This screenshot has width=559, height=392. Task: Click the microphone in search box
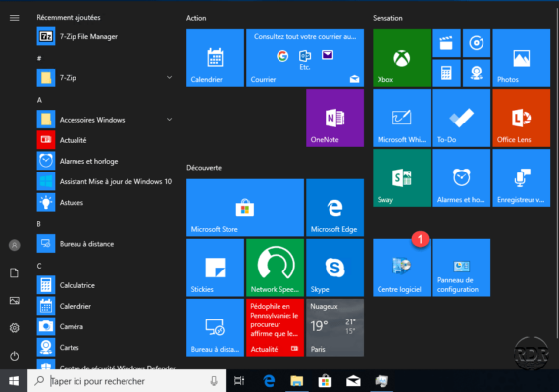coord(214,381)
